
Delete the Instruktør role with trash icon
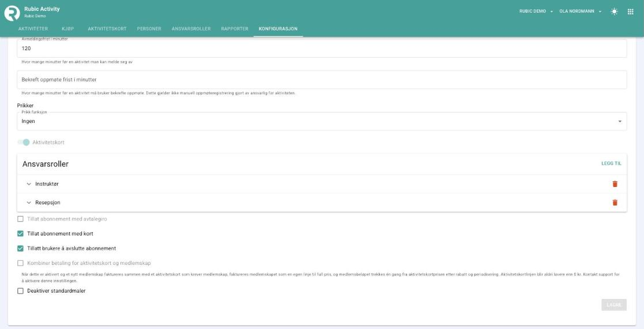(615, 184)
